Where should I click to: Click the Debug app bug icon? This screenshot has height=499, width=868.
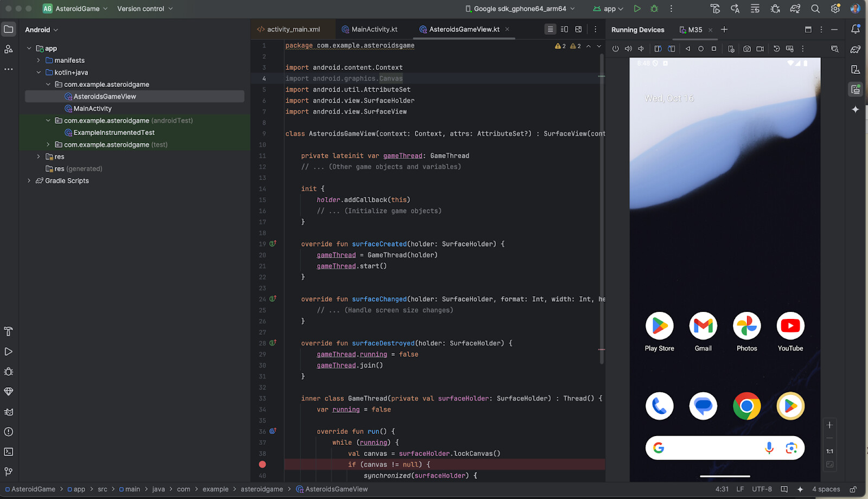point(654,9)
